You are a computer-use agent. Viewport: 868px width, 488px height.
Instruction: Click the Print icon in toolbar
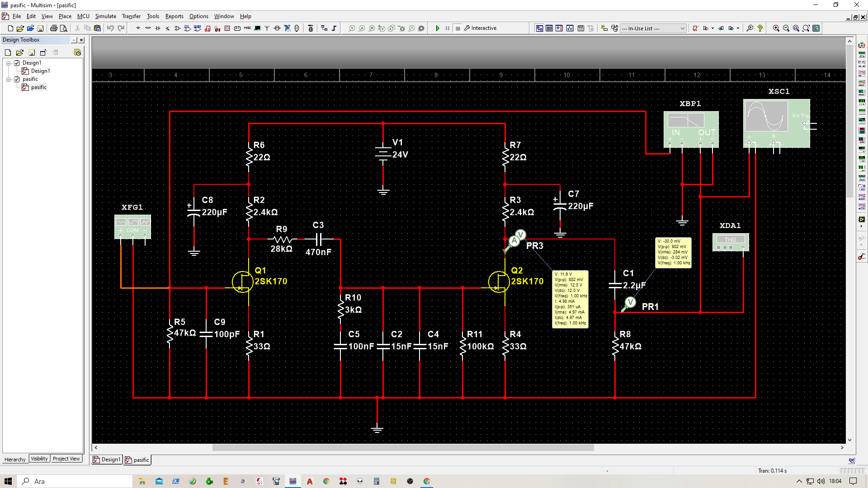click(x=53, y=28)
